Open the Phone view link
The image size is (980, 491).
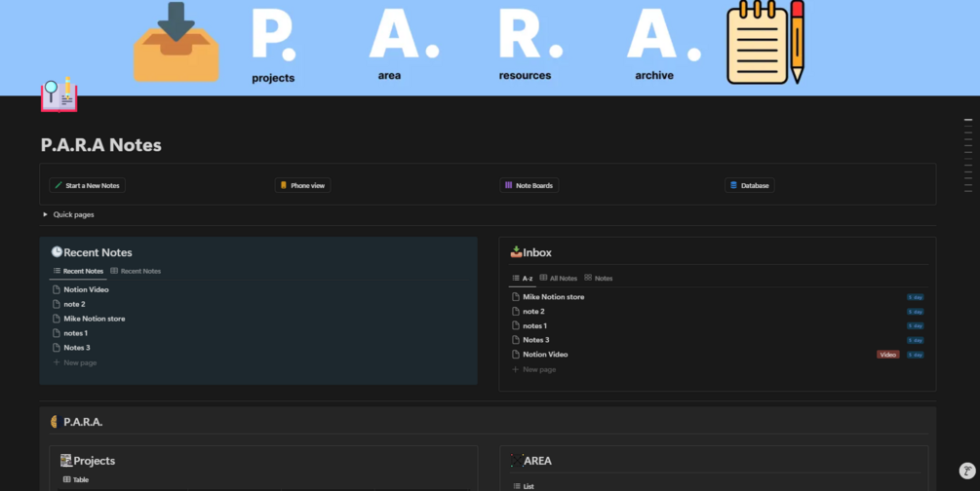point(302,185)
